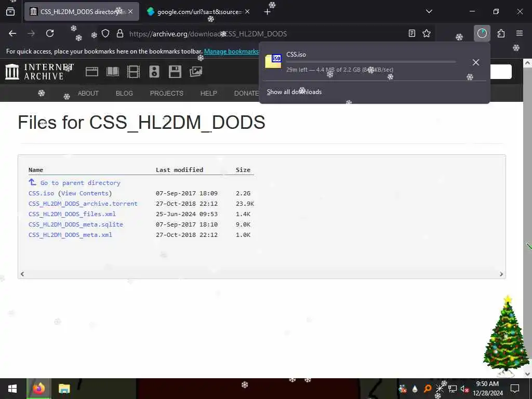Open the CSS.iso download file icon
This screenshot has width=532, height=399.
(x=273, y=61)
